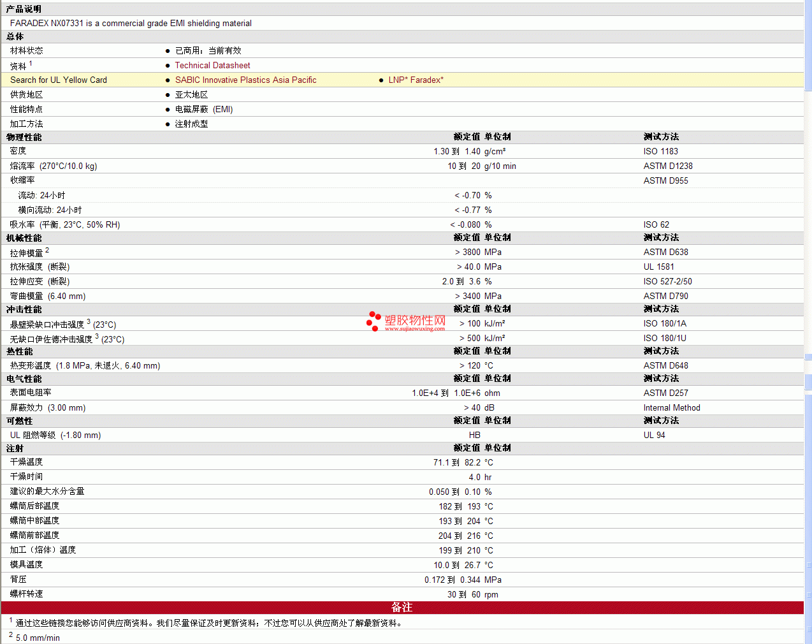Click the ISO 180/1A test method
The image size is (812, 644).
click(665, 323)
